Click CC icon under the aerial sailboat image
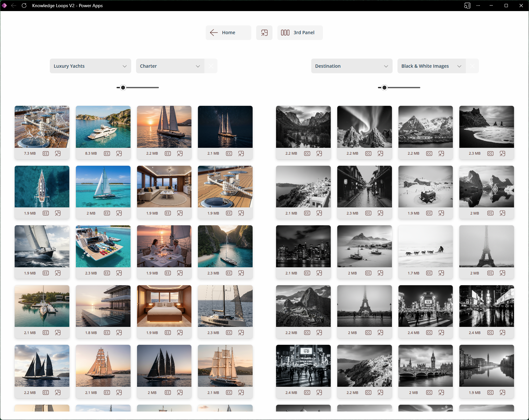This screenshot has height=420, width=529. pyautogui.click(x=46, y=213)
